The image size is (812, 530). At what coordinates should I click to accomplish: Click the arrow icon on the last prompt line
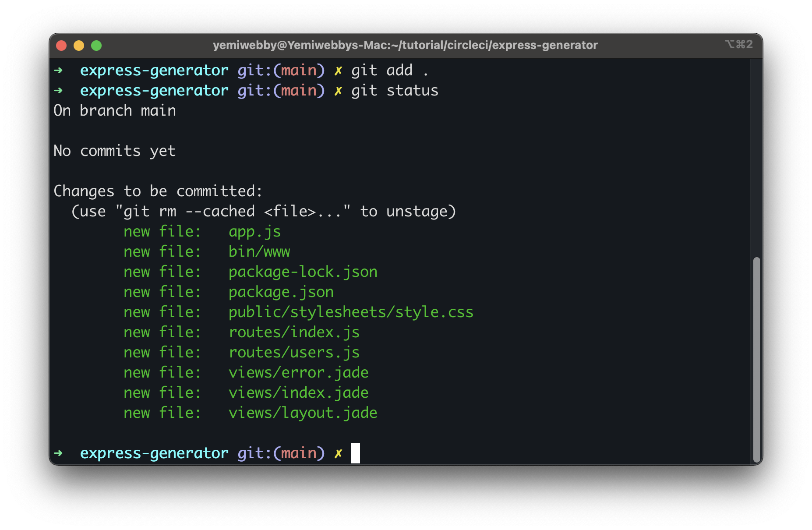(x=59, y=453)
